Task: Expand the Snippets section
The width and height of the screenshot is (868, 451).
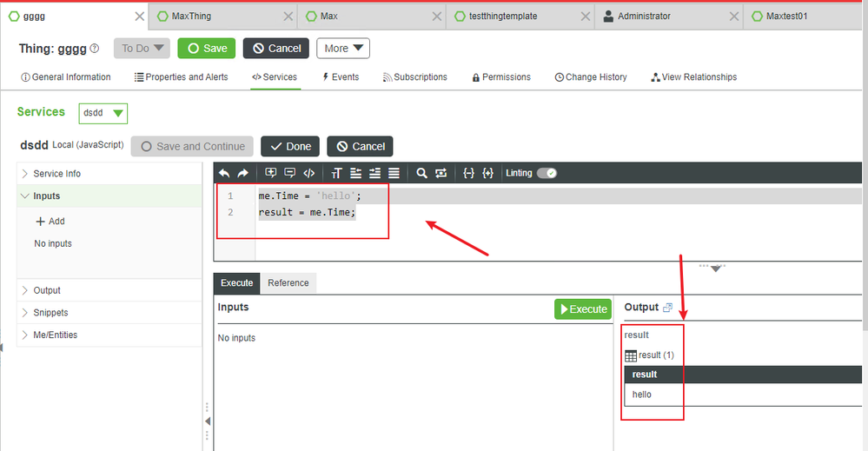Action: [109, 313]
